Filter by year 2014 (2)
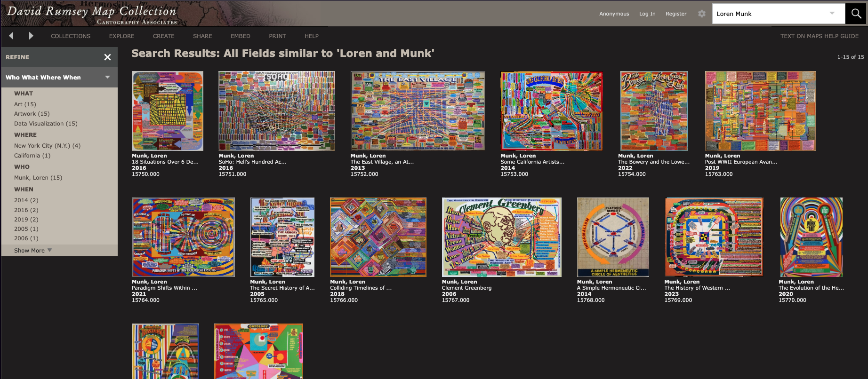 26,200
